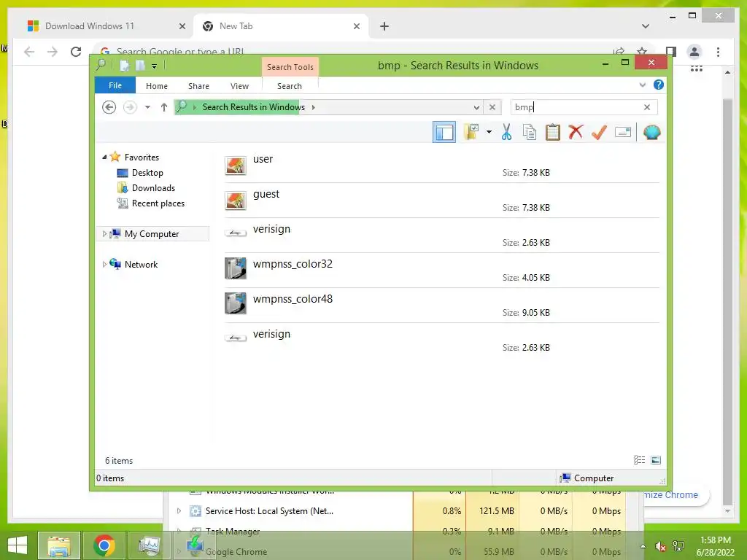Switch to the Home ribbon tab
Viewport: 747px width, 560px height.
[157, 86]
